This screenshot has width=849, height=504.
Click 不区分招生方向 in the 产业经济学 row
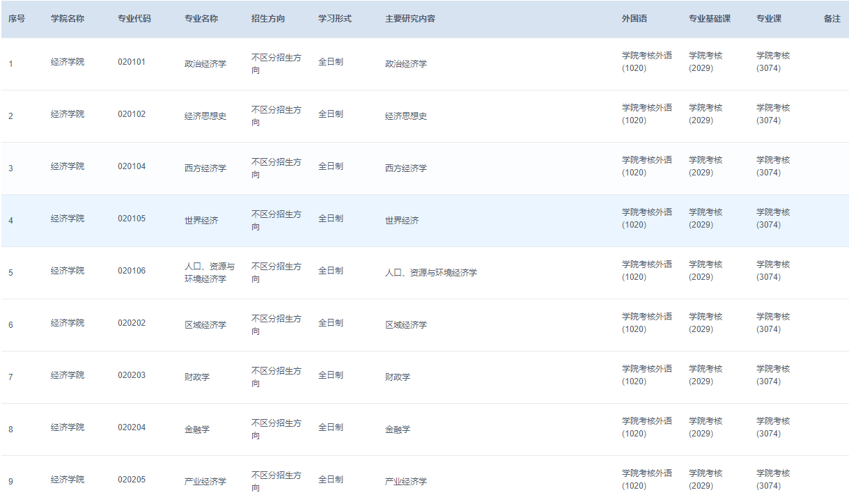click(x=276, y=482)
